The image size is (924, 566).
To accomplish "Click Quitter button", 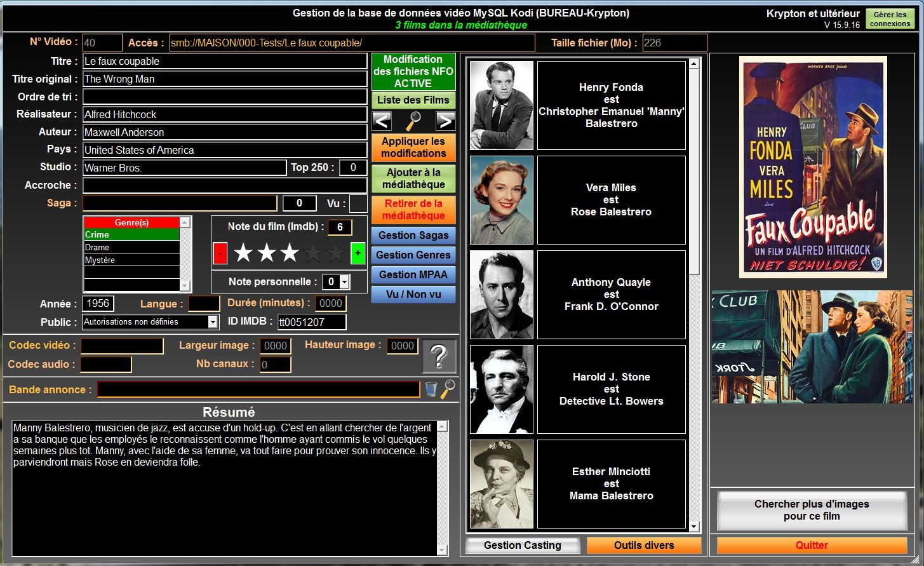I will (x=812, y=545).
